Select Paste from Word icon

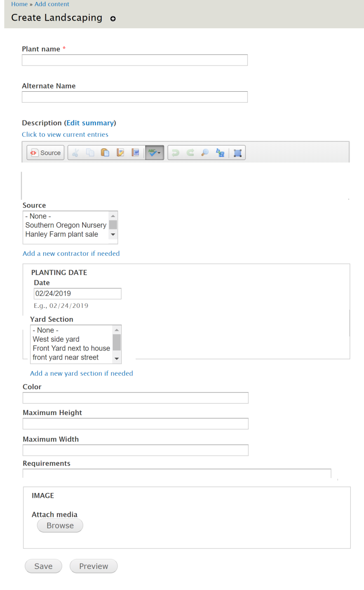(135, 153)
